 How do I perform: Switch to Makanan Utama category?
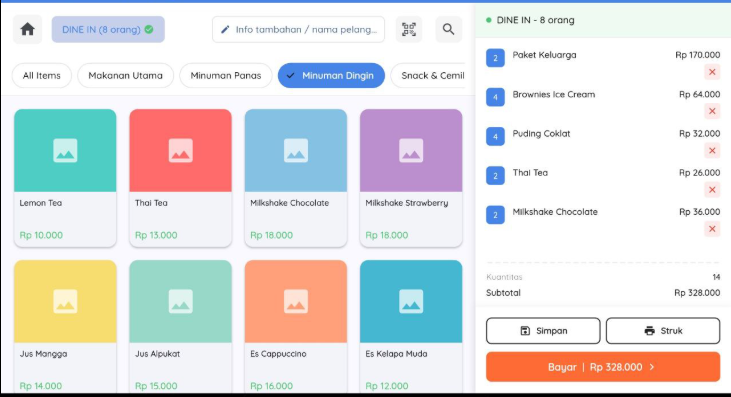point(125,75)
